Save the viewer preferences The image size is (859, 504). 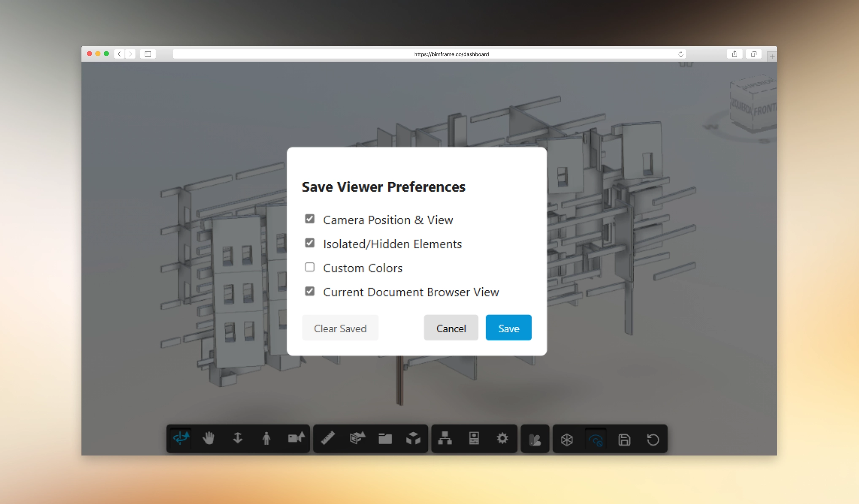click(x=508, y=328)
